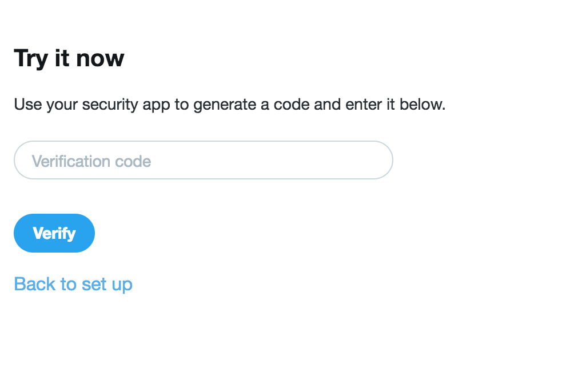Click the 'Use your security app' paragraph

(x=229, y=105)
